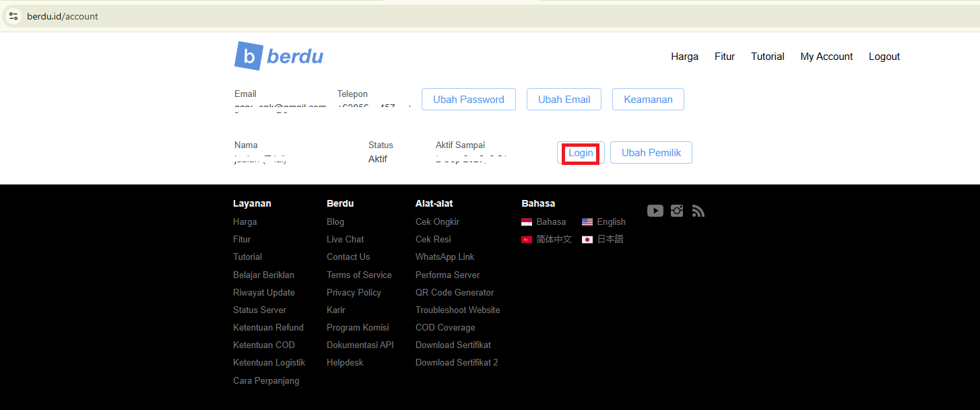The height and width of the screenshot is (410, 980).
Task: Click the Ubah Pemilik button
Action: pyautogui.click(x=651, y=153)
